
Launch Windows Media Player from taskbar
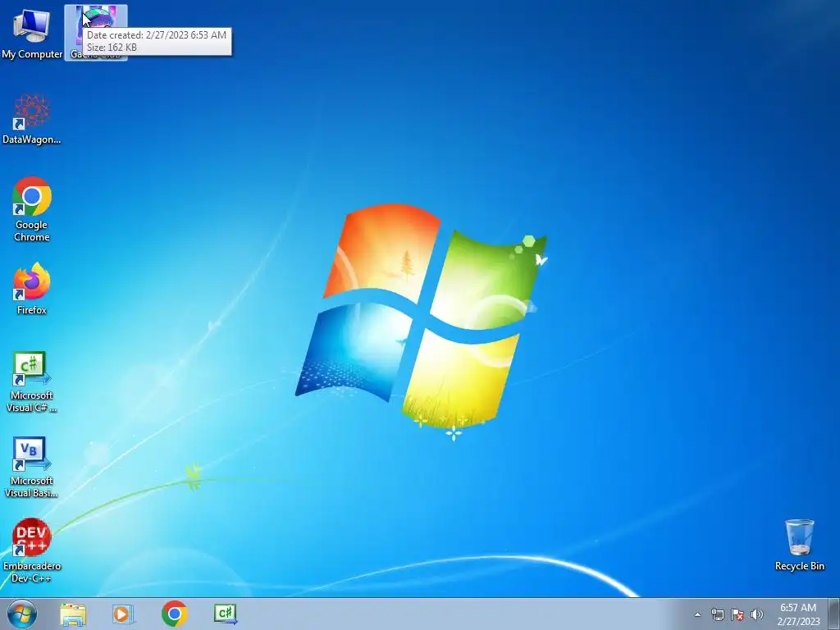pos(123,614)
